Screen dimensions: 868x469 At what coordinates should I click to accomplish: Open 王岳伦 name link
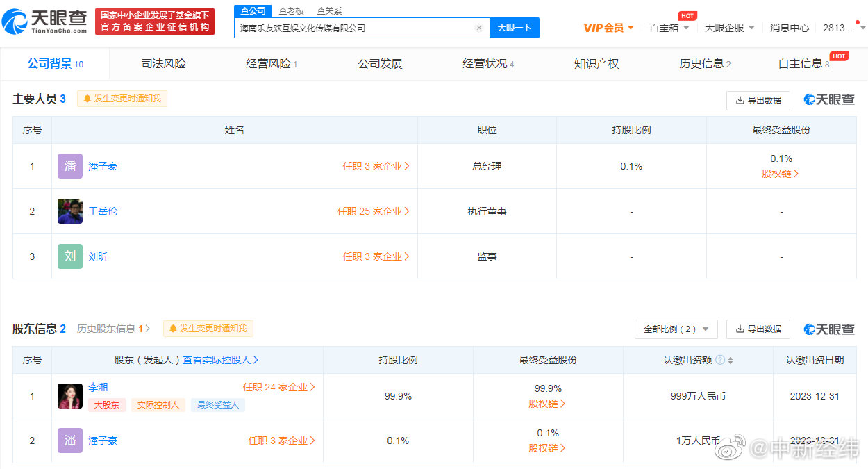[x=103, y=211]
